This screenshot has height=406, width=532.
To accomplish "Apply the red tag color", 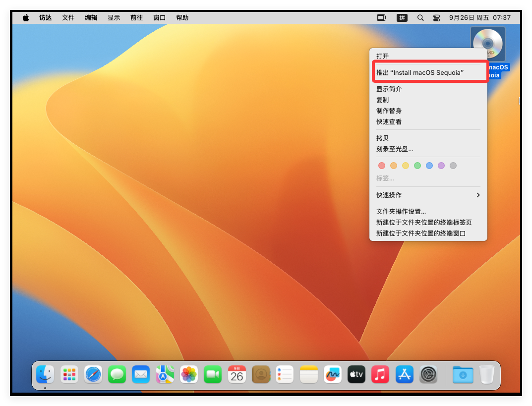I will pos(382,166).
